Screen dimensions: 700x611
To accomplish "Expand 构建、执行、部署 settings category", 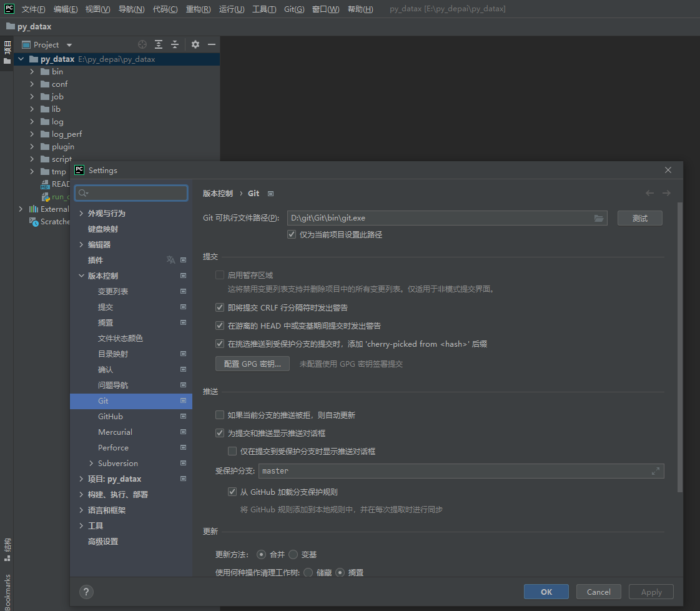I will pos(81,494).
